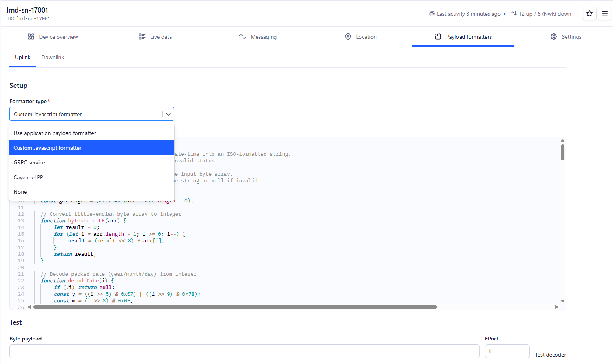Choose the GRPC service option
This screenshot has width=613, height=364.
click(x=29, y=163)
